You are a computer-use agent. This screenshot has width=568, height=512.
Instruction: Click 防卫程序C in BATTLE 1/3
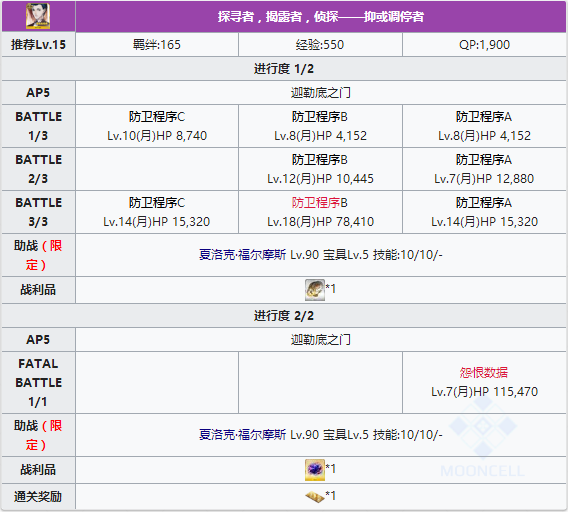(x=156, y=117)
